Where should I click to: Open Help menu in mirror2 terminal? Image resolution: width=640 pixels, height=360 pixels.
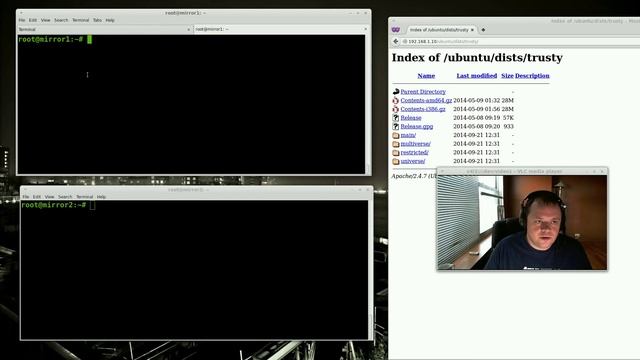tap(101, 197)
